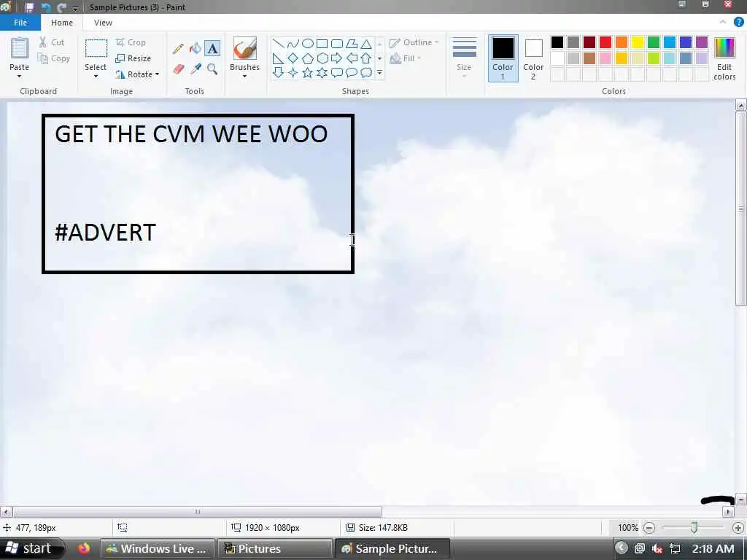Switch to the View tab
This screenshot has width=747, height=560.
pos(103,23)
